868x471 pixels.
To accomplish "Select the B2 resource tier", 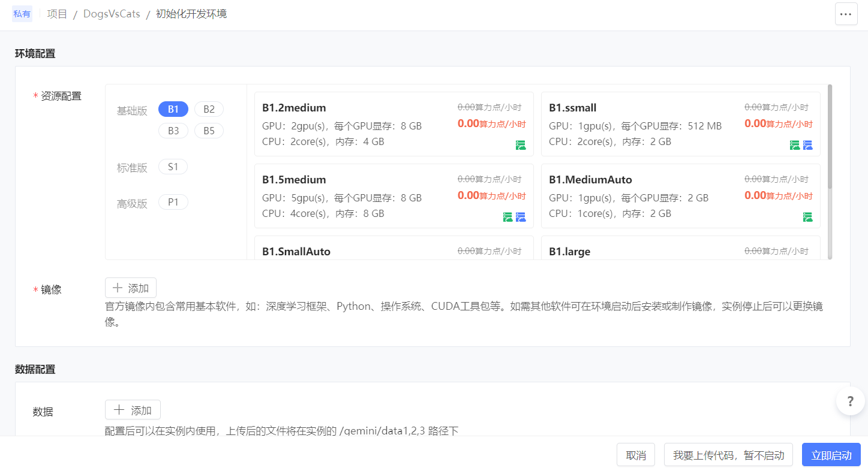I will click(209, 109).
